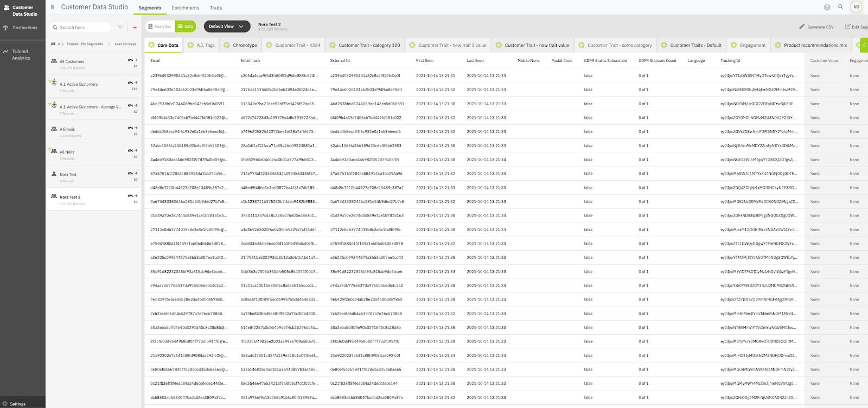Image resolution: width=868 pixels, height=408 pixels.
Task: Open the top-right search magnifier icon
Action: (x=840, y=7)
